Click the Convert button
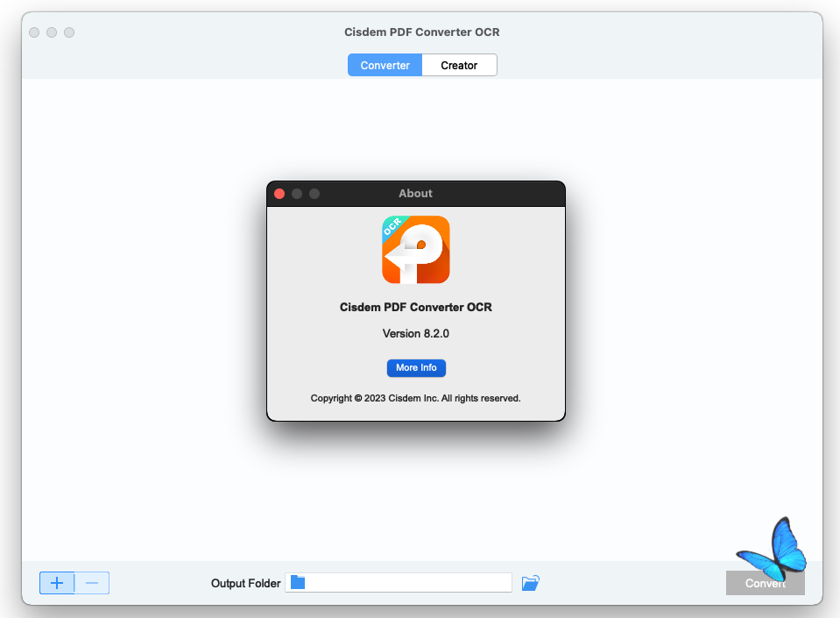 tap(765, 583)
